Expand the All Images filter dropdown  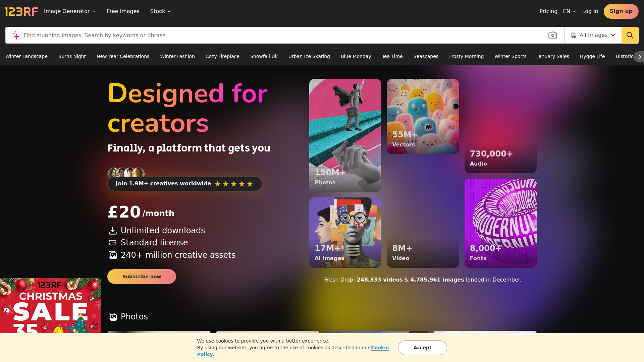click(x=593, y=35)
